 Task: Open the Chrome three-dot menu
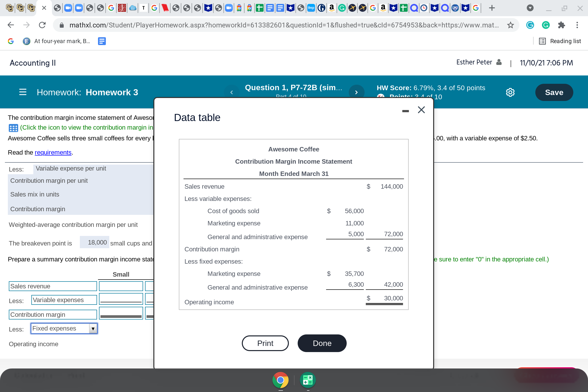click(x=577, y=25)
